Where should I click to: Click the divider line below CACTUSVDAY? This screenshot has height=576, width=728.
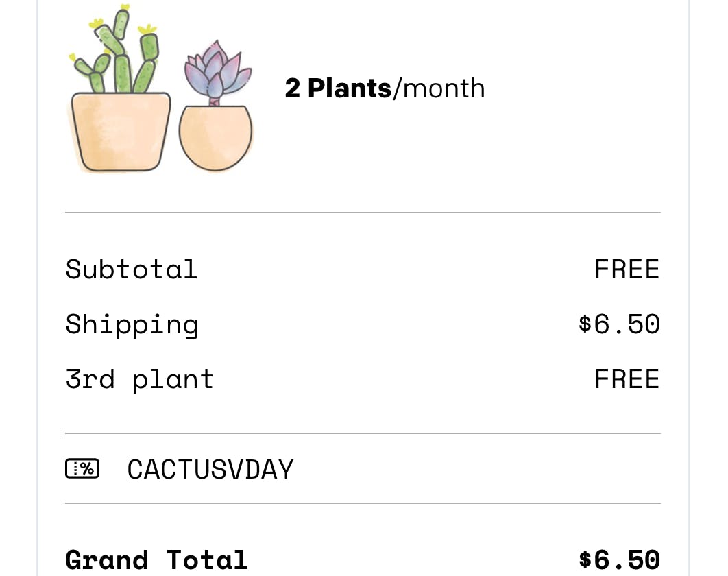pyautogui.click(x=363, y=503)
